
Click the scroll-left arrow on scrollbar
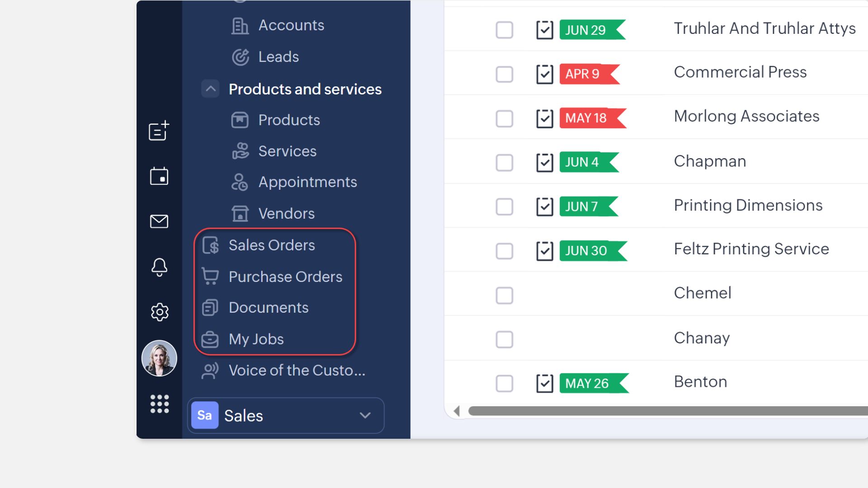pos(456,411)
